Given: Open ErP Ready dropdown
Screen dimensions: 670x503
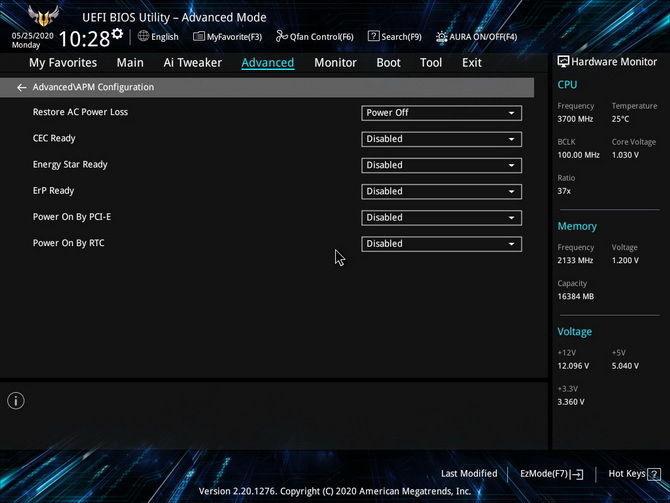Looking at the screenshot, I should (x=441, y=191).
